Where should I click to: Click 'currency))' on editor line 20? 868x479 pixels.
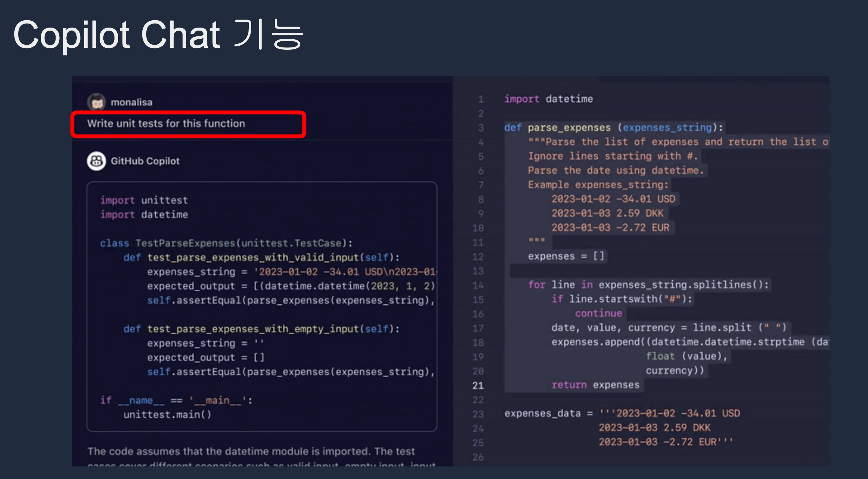coord(675,371)
